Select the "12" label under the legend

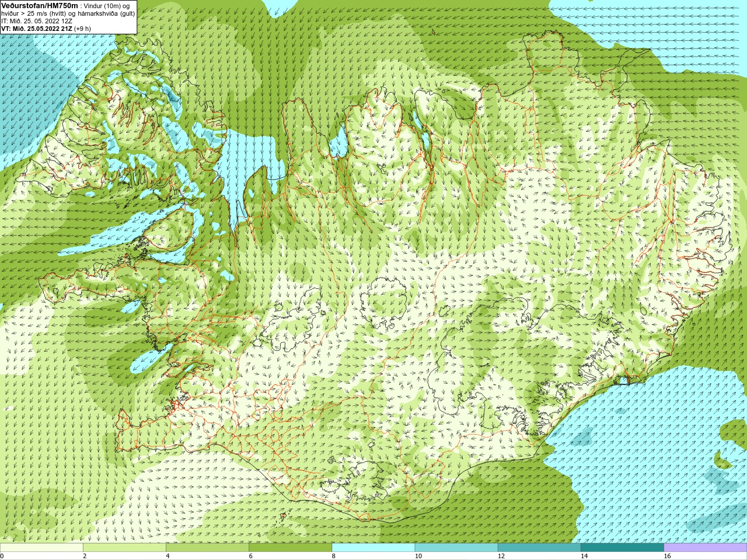click(x=501, y=556)
